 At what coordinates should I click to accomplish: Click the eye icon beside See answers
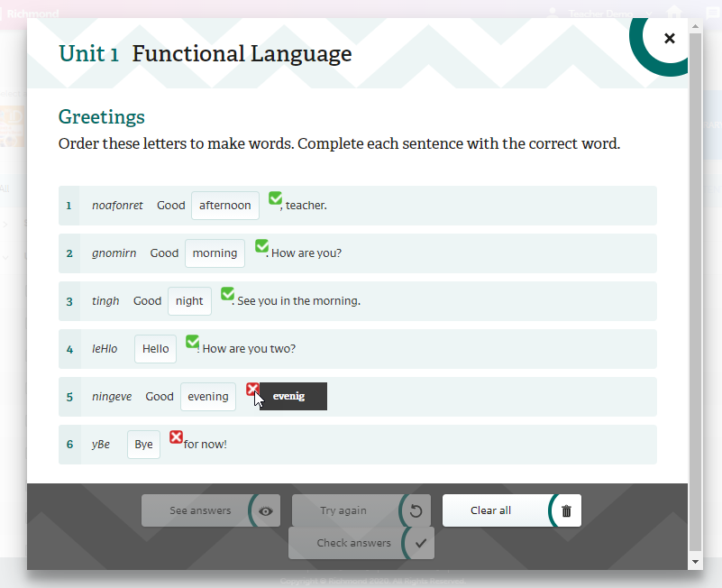pos(266,510)
